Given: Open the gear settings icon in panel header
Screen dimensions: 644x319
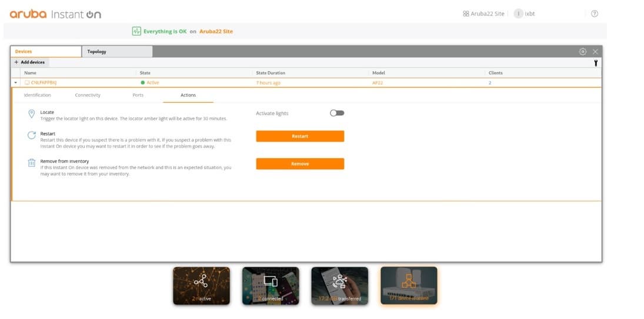Looking at the screenshot, I should point(582,52).
